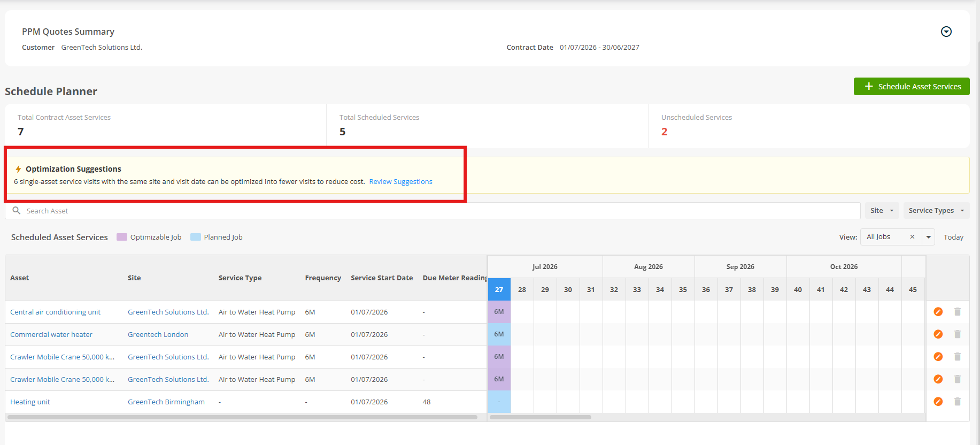The height and width of the screenshot is (445, 980).
Task: Click the Schedule Asset Services button
Action: pyautogui.click(x=912, y=87)
